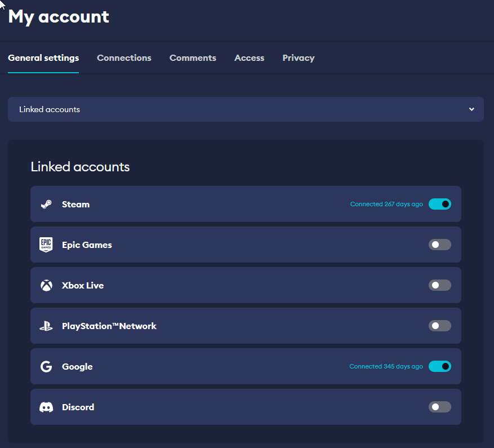Enable the Epic Games account toggle
The image size is (494, 448).
[x=439, y=245]
